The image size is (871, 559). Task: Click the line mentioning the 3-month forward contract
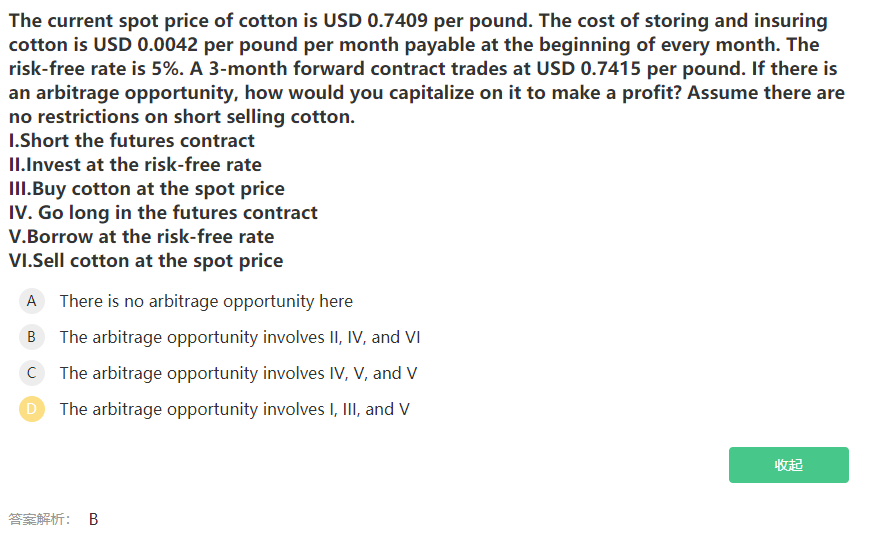423,69
